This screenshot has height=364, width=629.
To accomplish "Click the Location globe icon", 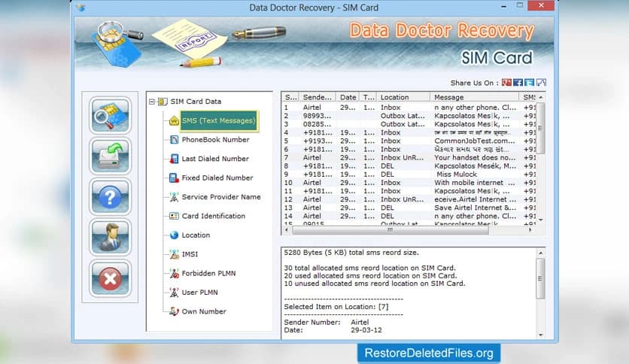I will point(174,235).
